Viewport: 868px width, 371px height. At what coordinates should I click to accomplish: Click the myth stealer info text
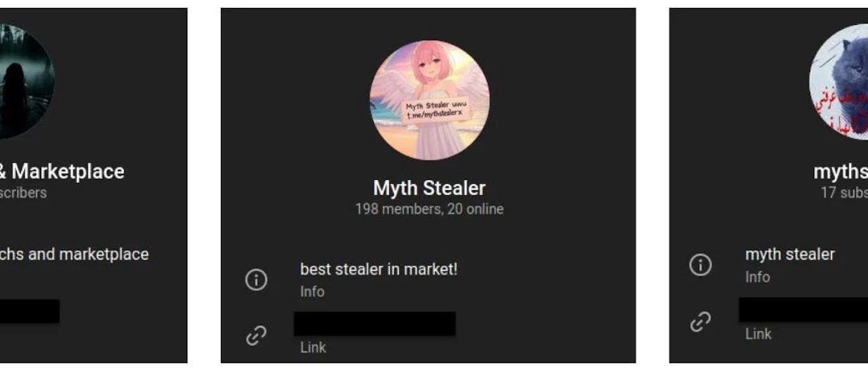click(790, 255)
